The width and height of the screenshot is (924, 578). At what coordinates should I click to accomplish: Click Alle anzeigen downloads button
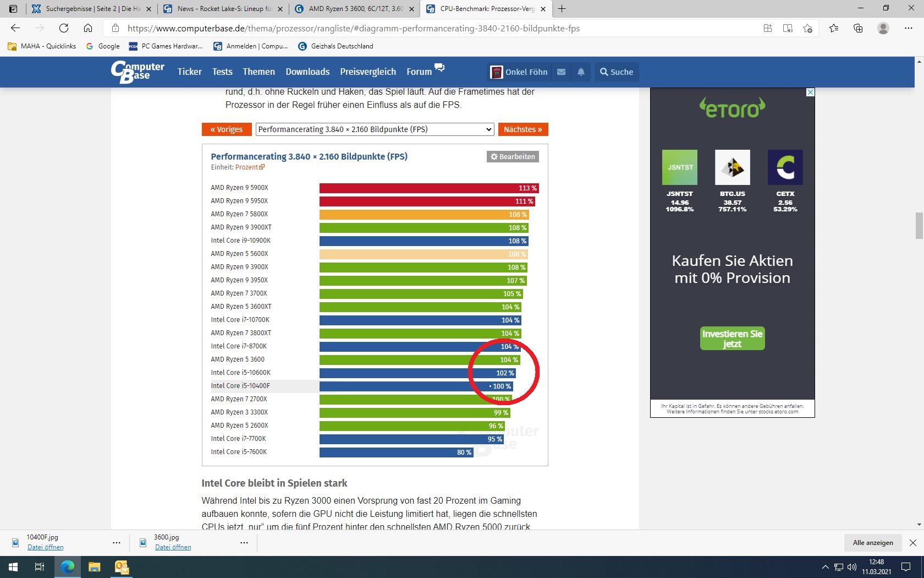[873, 543]
